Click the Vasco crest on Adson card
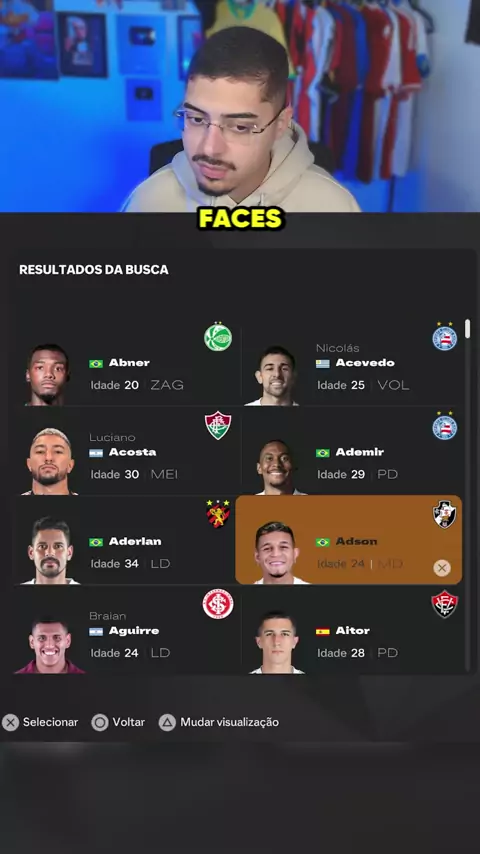Viewport: 480px width, 854px height. tap(445, 515)
